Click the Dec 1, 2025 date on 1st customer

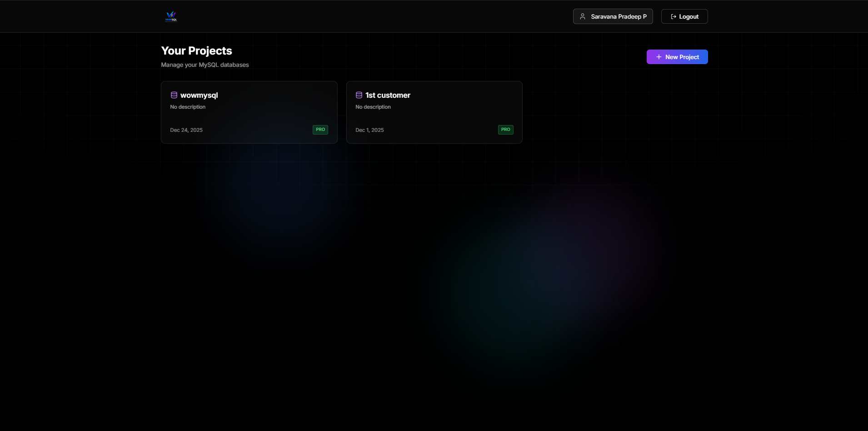(369, 130)
